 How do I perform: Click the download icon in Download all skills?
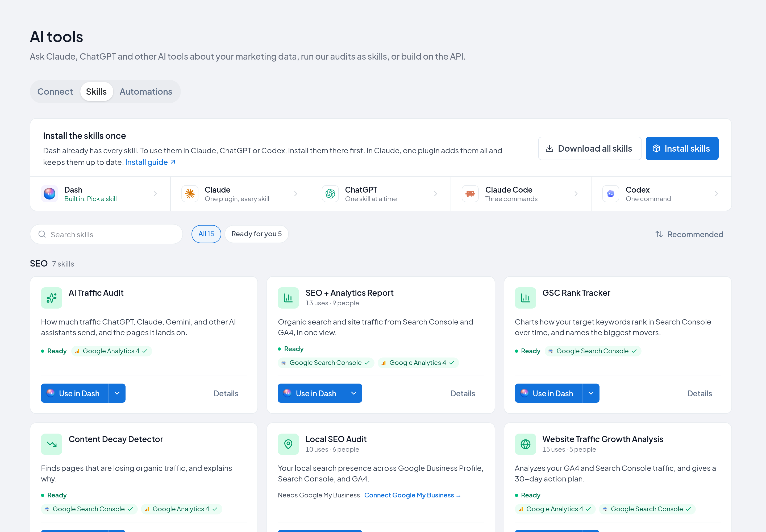(x=549, y=149)
